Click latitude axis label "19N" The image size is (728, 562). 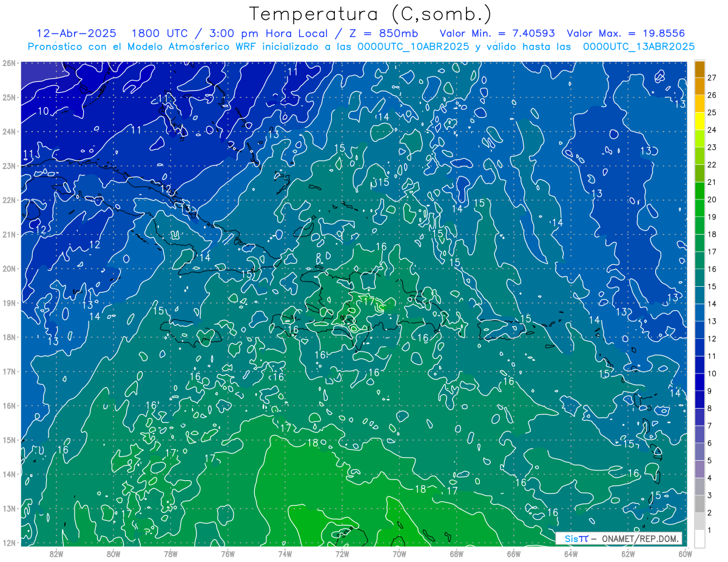8,303
